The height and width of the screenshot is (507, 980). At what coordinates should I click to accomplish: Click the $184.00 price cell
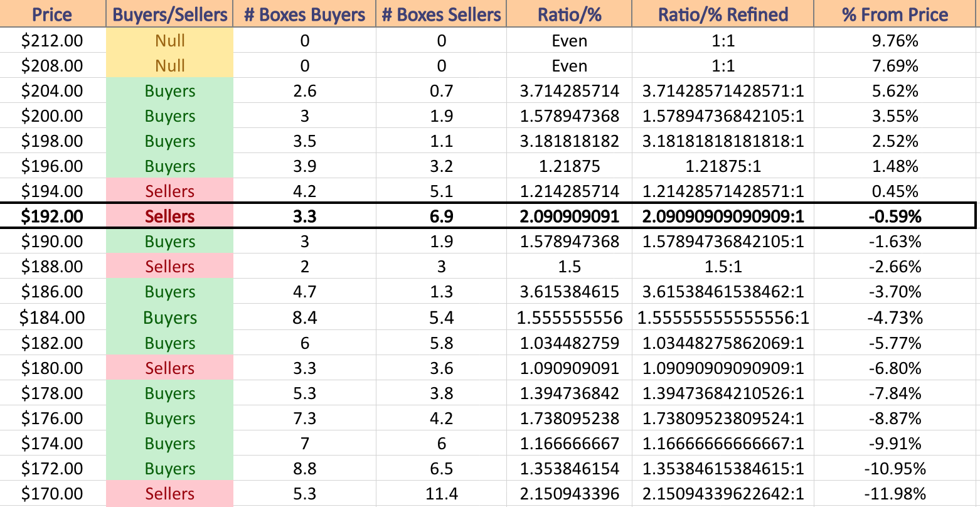[53, 318]
